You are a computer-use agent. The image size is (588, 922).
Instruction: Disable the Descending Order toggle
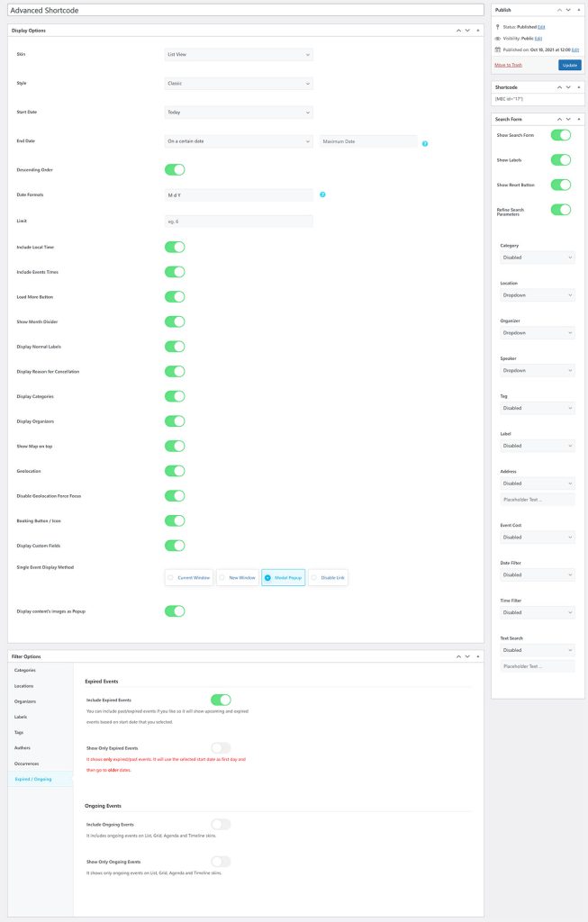[175, 169]
